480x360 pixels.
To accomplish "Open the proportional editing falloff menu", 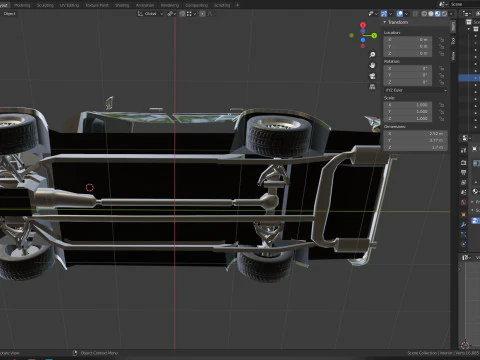I will click(210, 14).
